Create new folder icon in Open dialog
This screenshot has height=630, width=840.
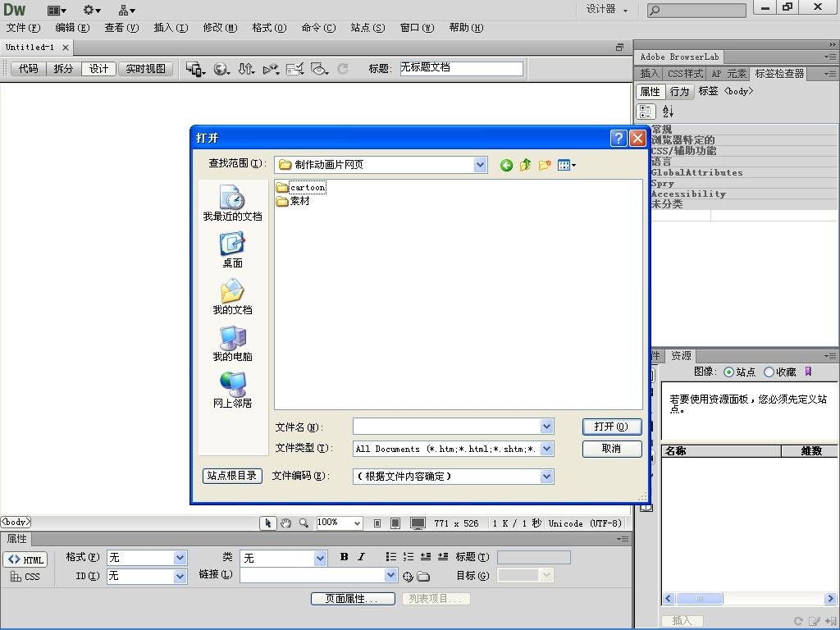click(x=545, y=165)
